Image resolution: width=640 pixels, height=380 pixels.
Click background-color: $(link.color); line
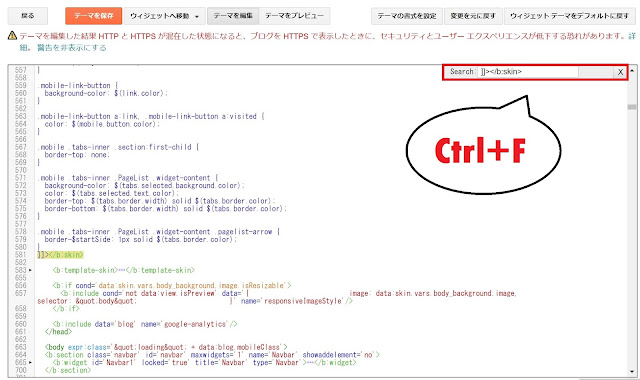coord(106,93)
